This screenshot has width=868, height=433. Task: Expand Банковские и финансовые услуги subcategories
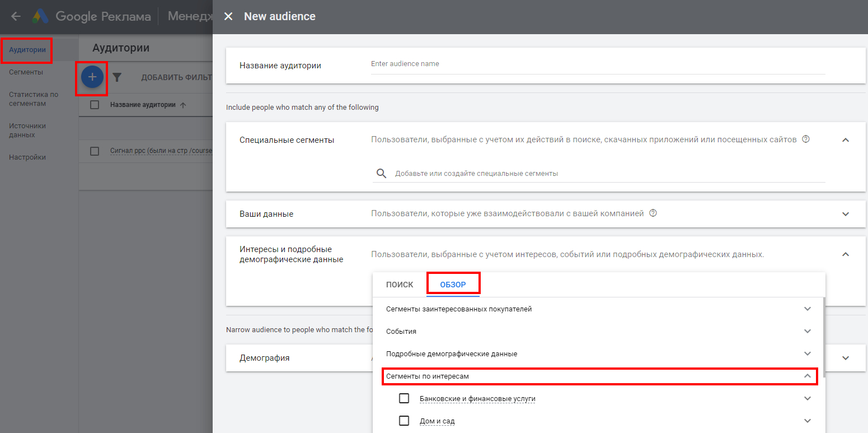pyautogui.click(x=807, y=398)
